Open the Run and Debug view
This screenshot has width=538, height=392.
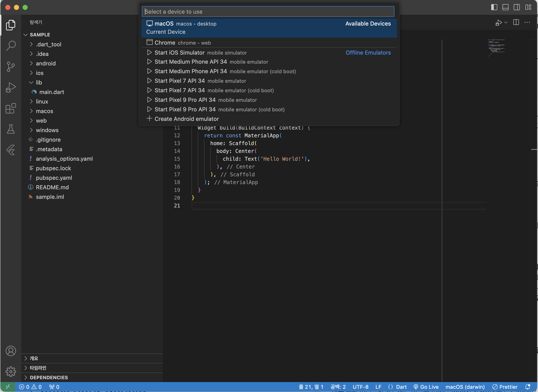(x=11, y=87)
